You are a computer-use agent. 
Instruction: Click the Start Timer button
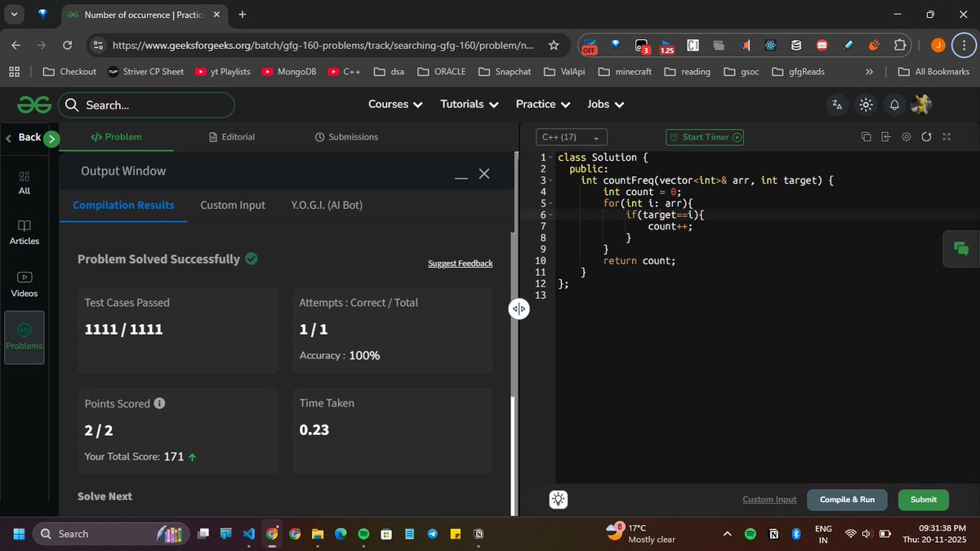click(705, 137)
